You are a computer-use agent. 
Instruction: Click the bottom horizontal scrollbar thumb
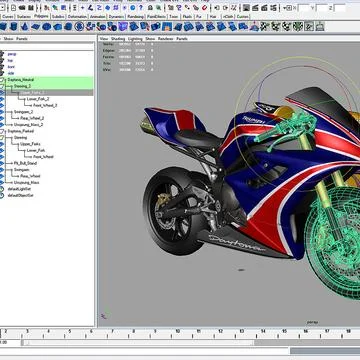[325, 351]
